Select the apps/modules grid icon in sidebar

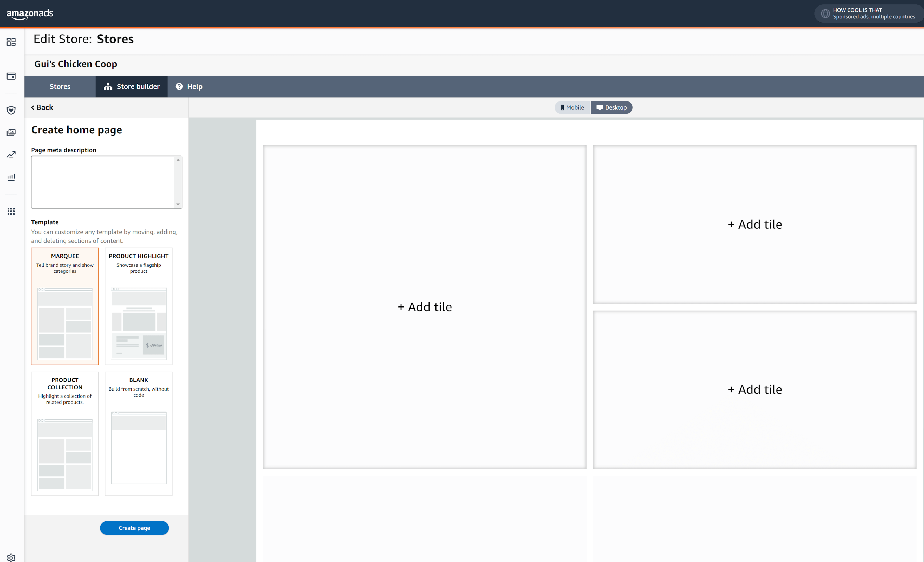11,211
